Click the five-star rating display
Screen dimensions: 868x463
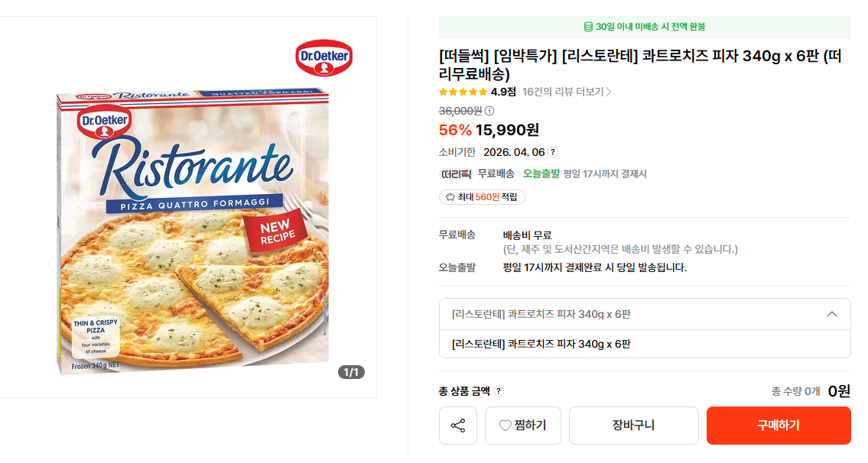coord(463,92)
